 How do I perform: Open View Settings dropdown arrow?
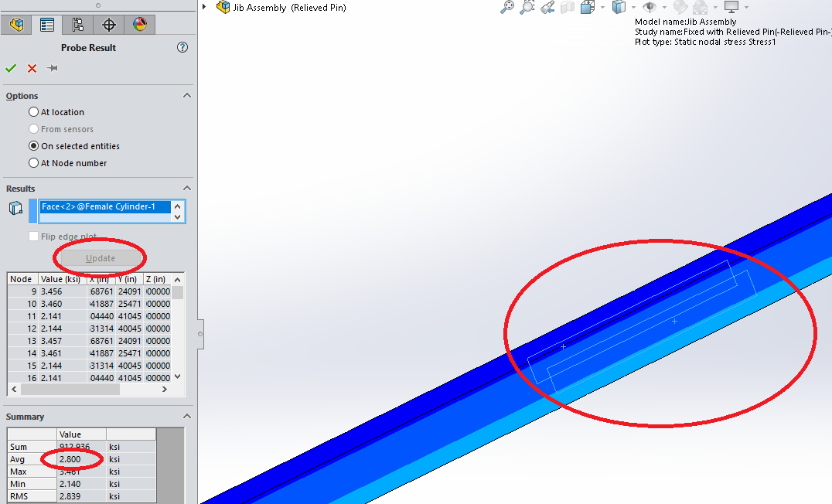[x=747, y=8]
